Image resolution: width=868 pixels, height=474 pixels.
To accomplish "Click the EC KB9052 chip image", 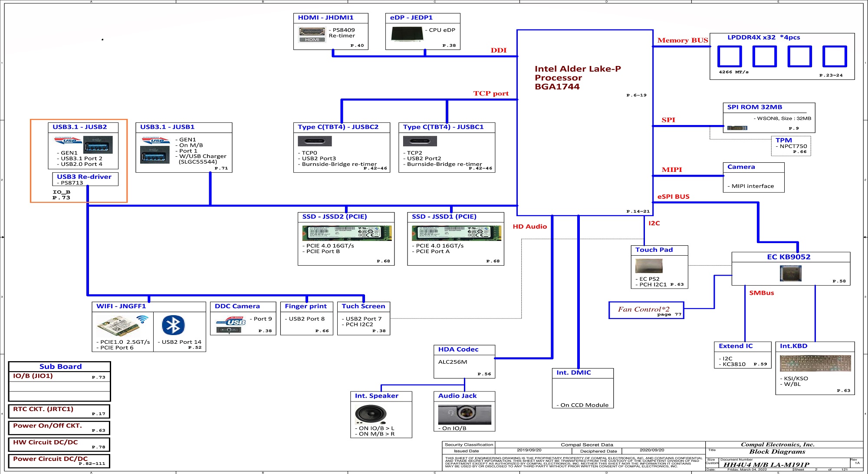I will pos(790,273).
